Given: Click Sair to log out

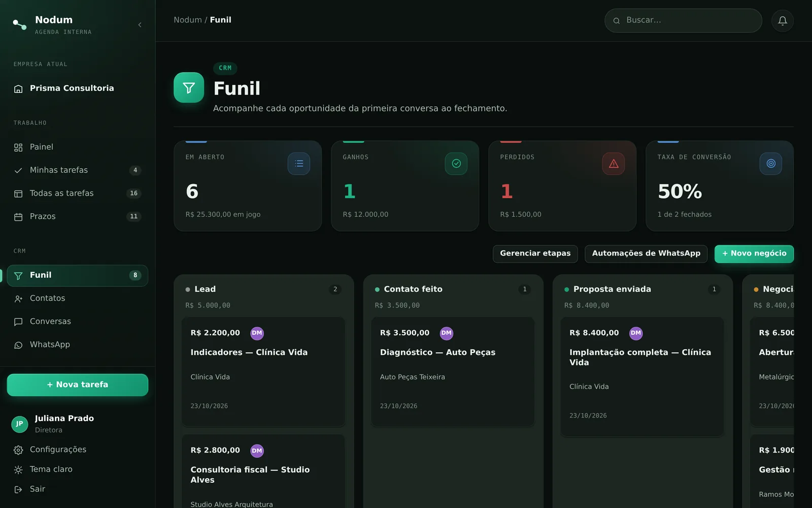Looking at the screenshot, I should click(x=78, y=489).
